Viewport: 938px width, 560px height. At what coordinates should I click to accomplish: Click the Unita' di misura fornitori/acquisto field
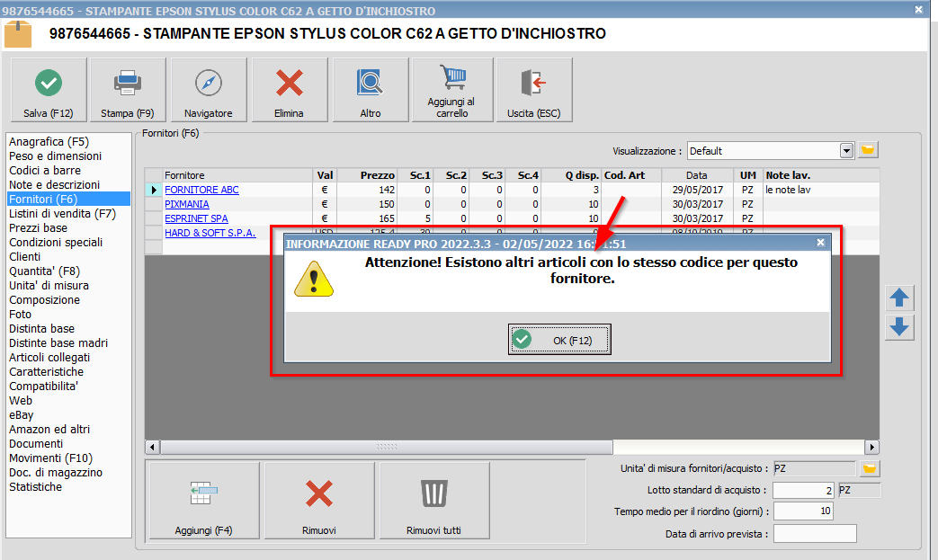point(814,468)
